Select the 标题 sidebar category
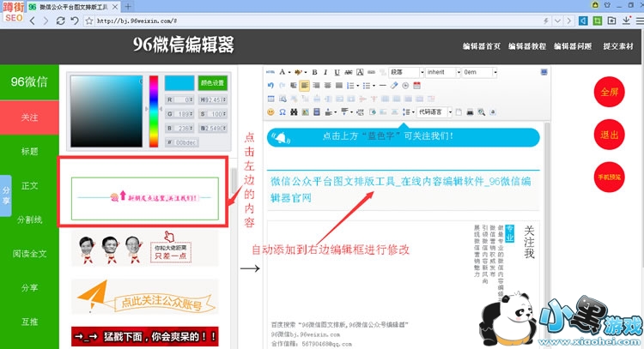The height and width of the screenshot is (349, 644). [x=29, y=151]
